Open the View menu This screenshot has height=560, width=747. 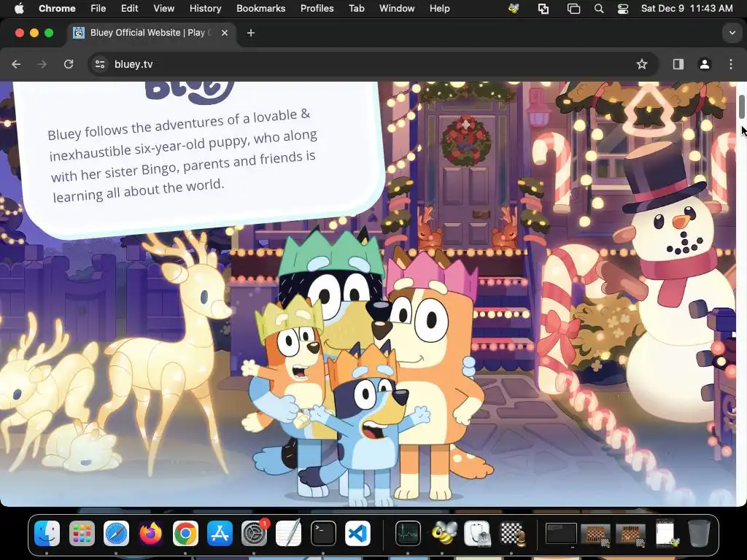coord(164,9)
